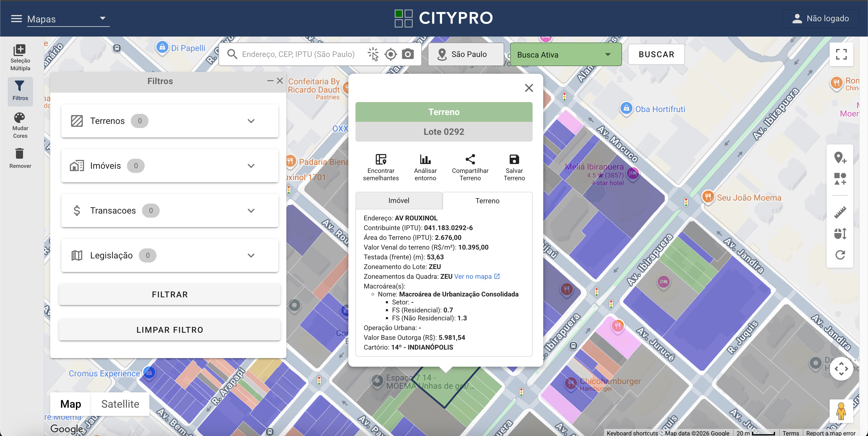Click the Remover trash tool
The image size is (868, 436).
(20, 158)
